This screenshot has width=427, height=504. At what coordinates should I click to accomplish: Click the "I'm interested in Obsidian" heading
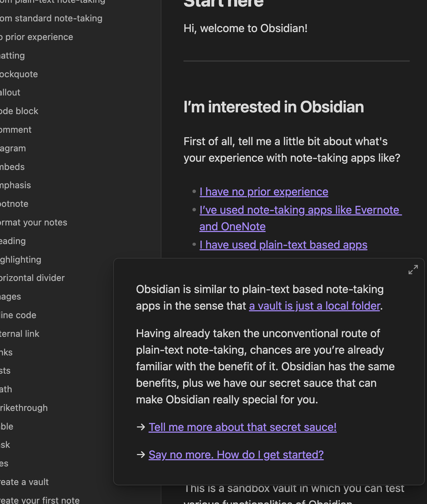pyautogui.click(x=274, y=107)
